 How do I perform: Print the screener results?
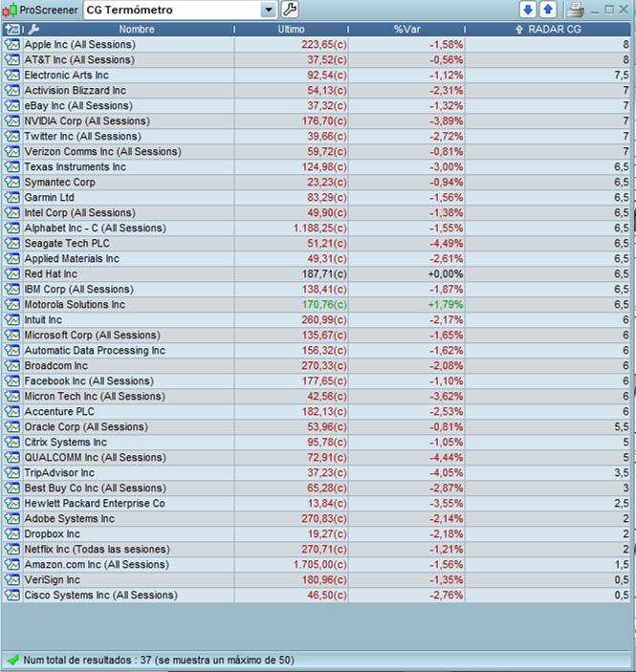[x=575, y=10]
